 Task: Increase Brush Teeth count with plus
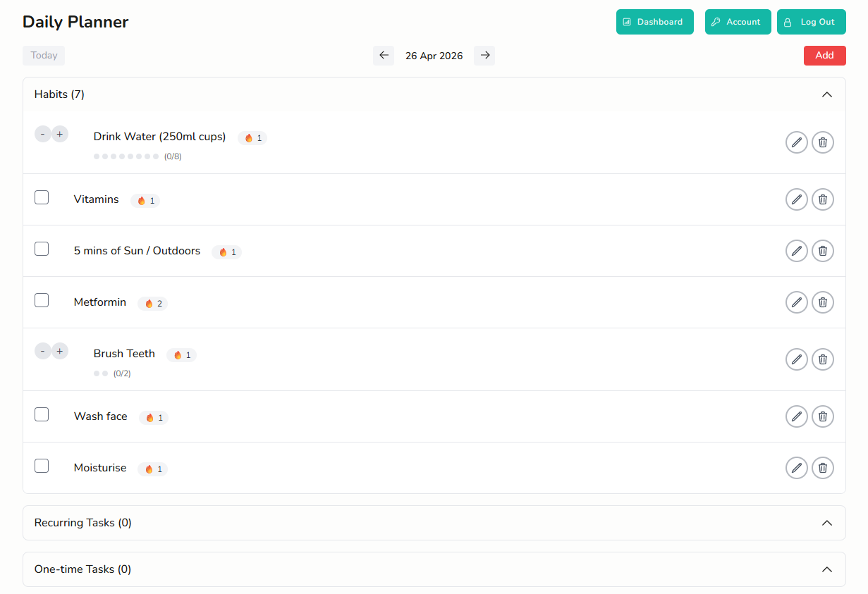[60, 351]
